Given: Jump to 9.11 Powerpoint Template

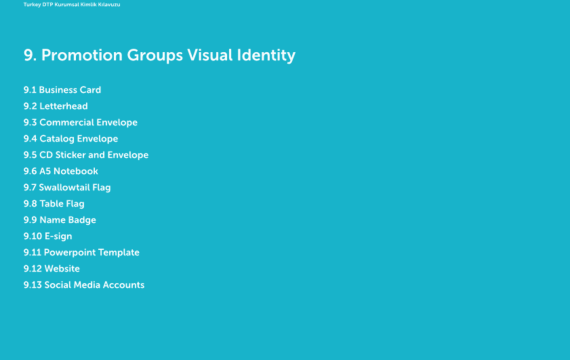Looking at the screenshot, I should (81, 253).
